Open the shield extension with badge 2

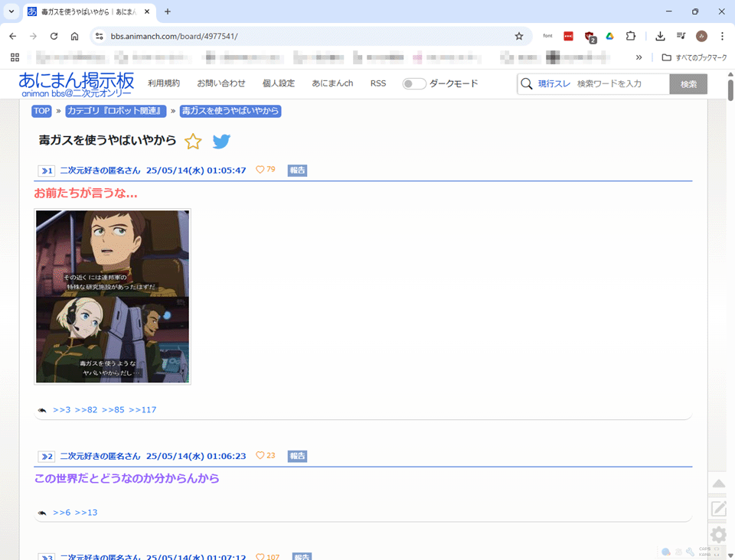[x=590, y=37]
